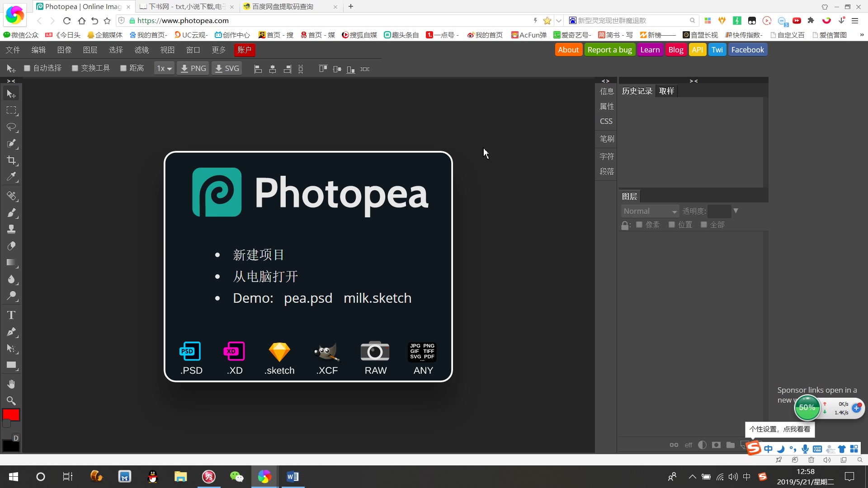Expand the bookmarks bar overflow chevron
This screenshot has width=868, height=488.
tap(862, 35)
